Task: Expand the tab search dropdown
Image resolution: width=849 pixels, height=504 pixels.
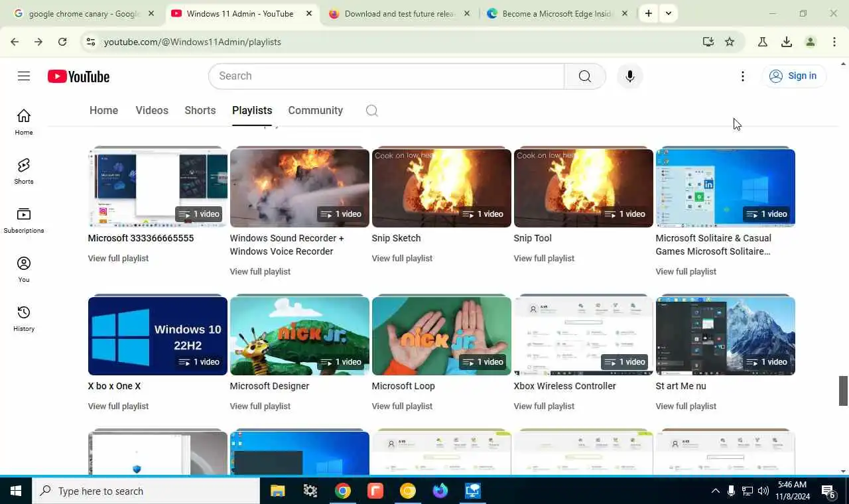Action: point(669,13)
